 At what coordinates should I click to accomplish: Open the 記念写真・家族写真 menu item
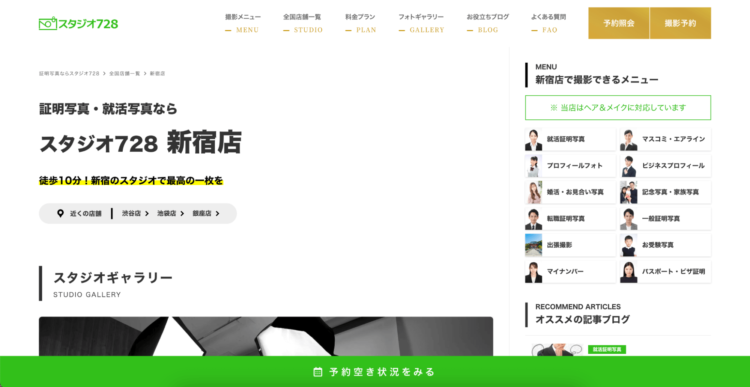click(665, 192)
